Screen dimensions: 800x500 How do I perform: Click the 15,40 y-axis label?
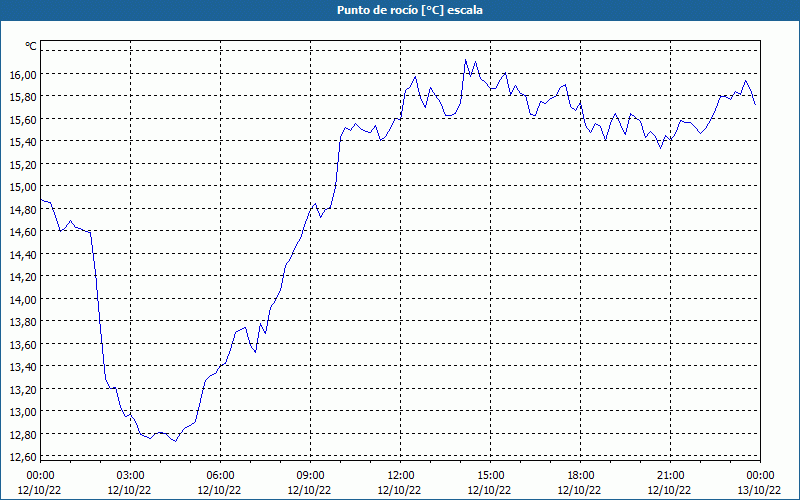coord(23,142)
